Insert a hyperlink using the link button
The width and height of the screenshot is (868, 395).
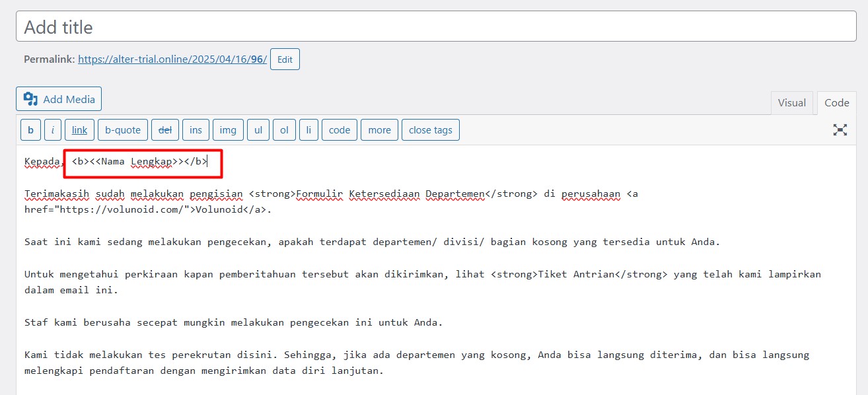click(79, 129)
